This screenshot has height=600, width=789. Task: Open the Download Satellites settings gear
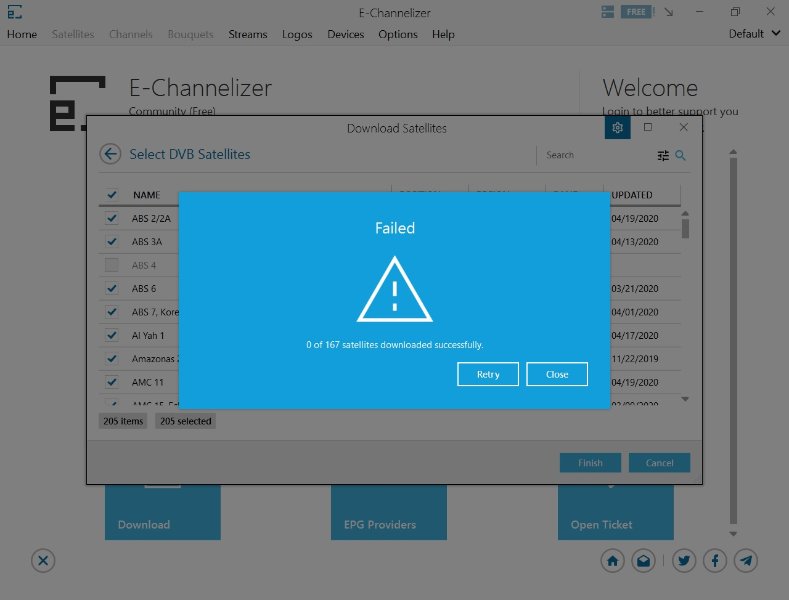coord(617,128)
